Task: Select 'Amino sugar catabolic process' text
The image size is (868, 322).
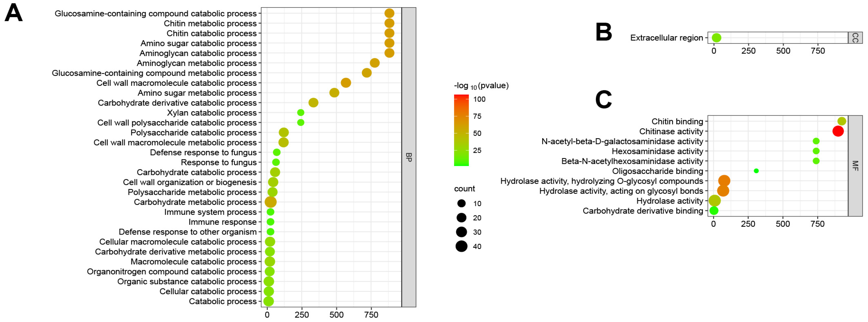Action: tap(198, 43)
